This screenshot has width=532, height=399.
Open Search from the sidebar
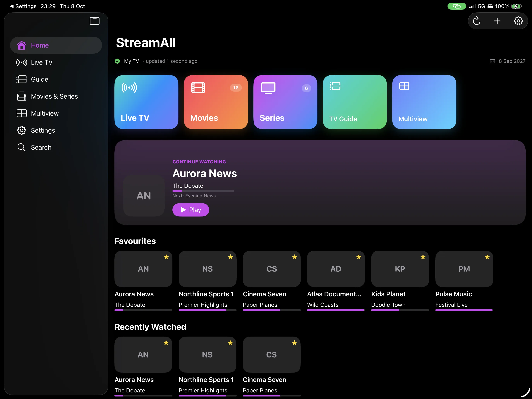click(56, 147)
